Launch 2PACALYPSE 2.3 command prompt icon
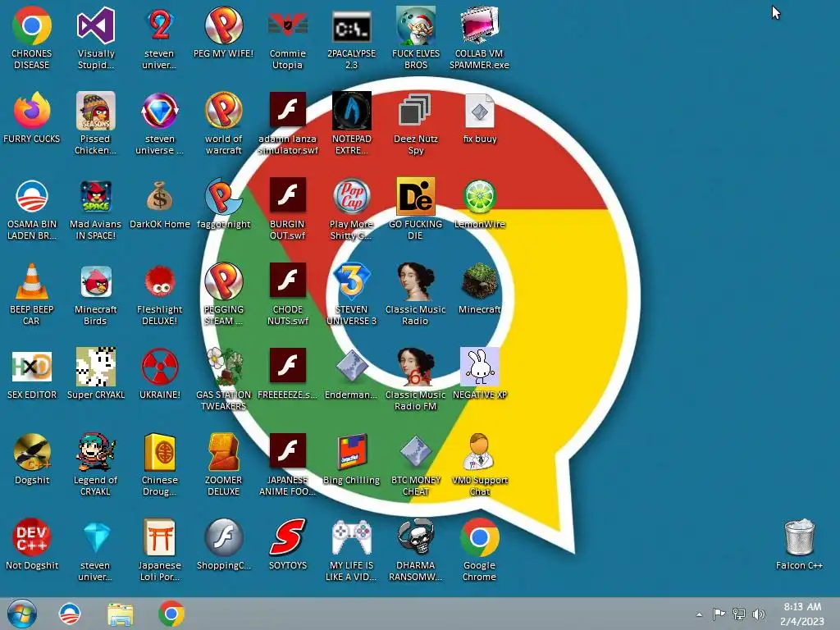Image resolution: width=840 pixels, height=630 pixels. coord(351,25)
